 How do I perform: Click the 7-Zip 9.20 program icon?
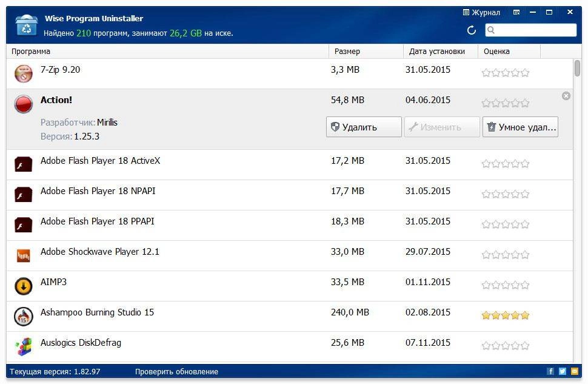click(23, 73)
